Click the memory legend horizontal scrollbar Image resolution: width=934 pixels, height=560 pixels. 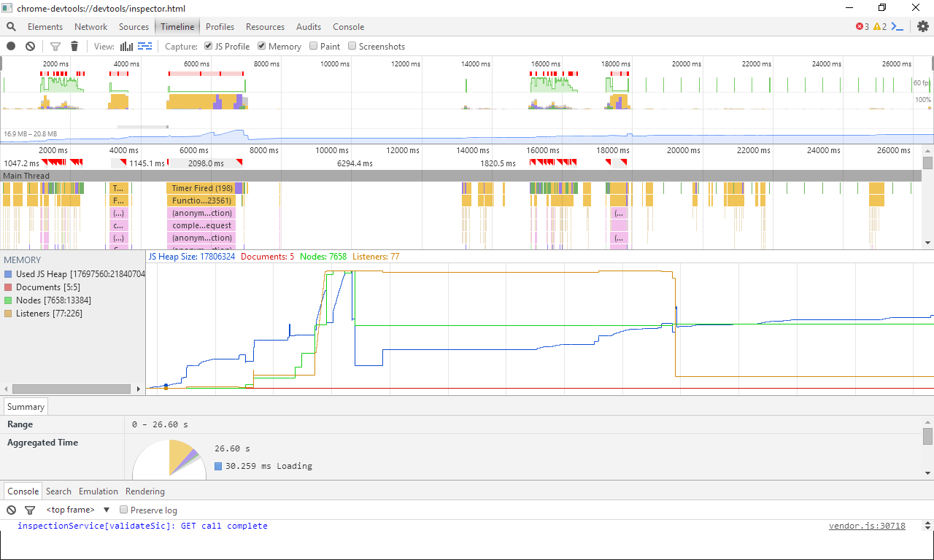(72, 389)
